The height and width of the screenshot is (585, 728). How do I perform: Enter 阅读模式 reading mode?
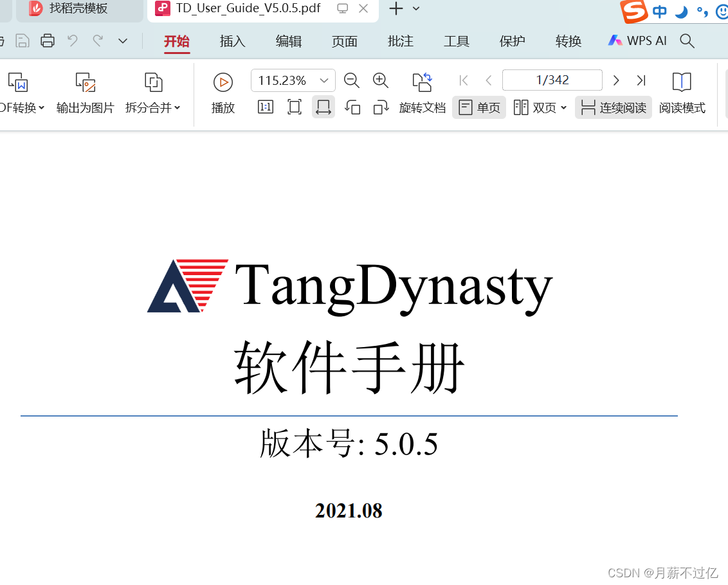[x=682, y=93]
